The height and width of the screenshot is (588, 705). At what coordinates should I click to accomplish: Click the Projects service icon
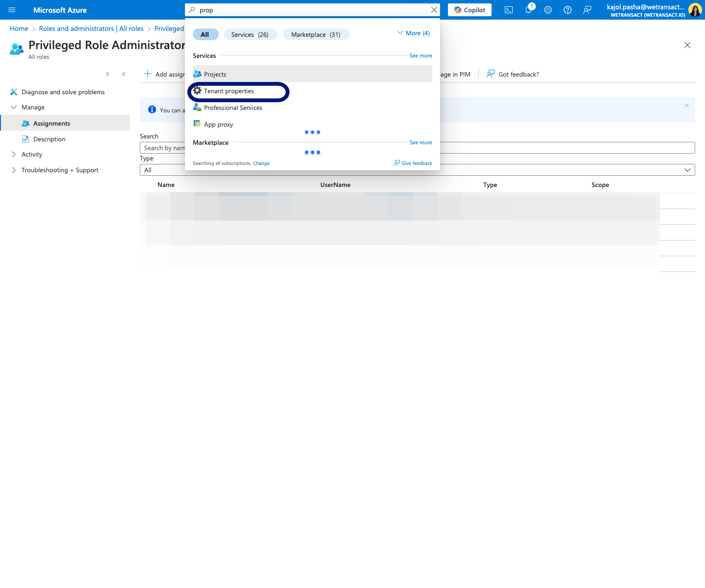point(197,74)
